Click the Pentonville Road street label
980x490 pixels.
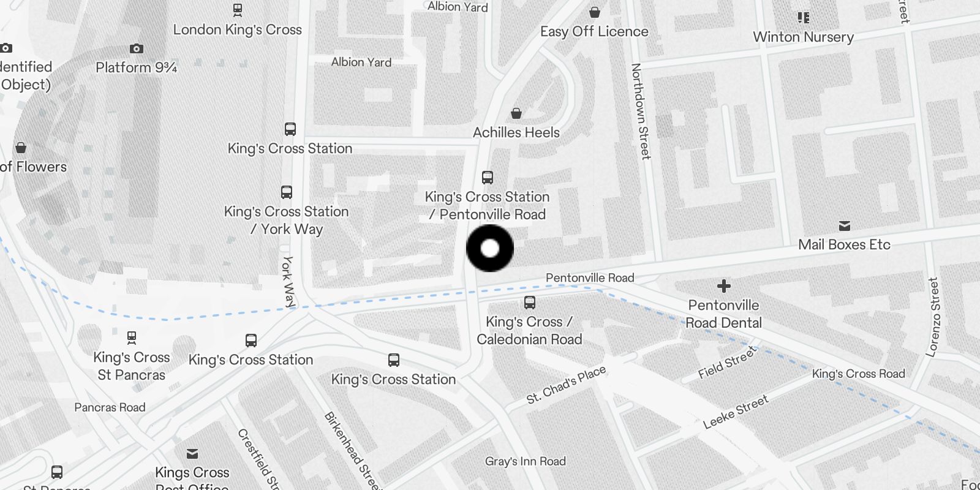point(590,278)
